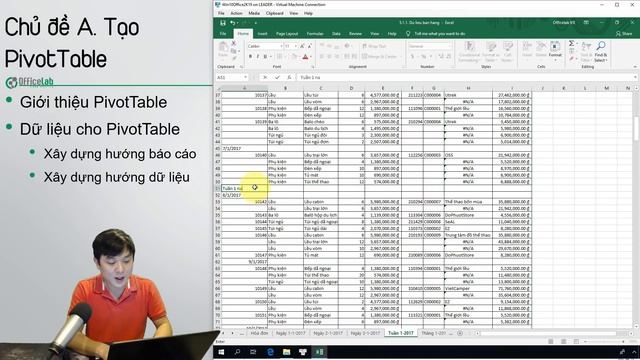Switch to the Insert ribbon tab
Viewport: 640px width, 360px height.
click(x=262, y=34)
